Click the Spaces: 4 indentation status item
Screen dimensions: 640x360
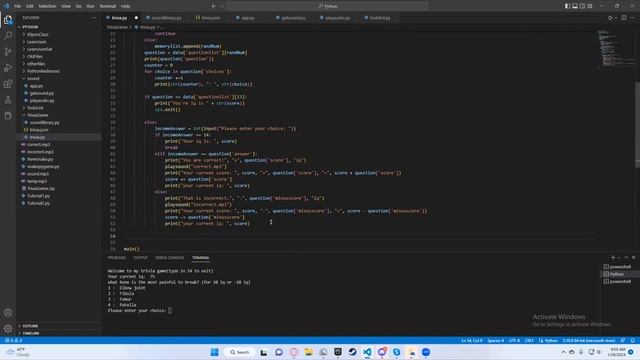point(496,340)
